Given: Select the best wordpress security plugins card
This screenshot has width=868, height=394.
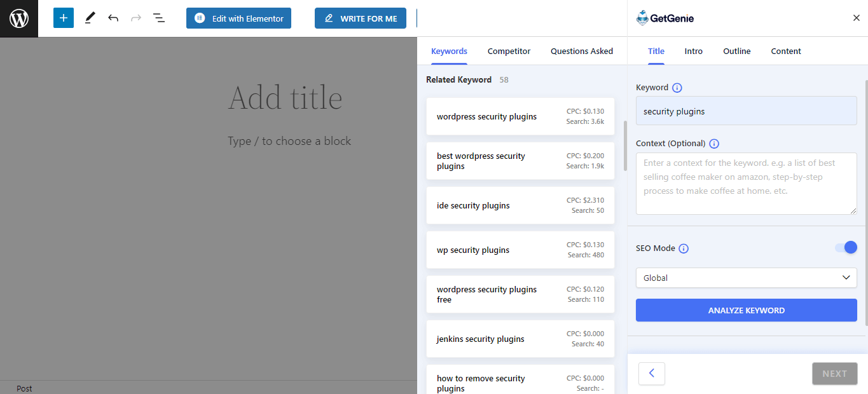Looking at the screenshot, I should [x=520, y=161].
